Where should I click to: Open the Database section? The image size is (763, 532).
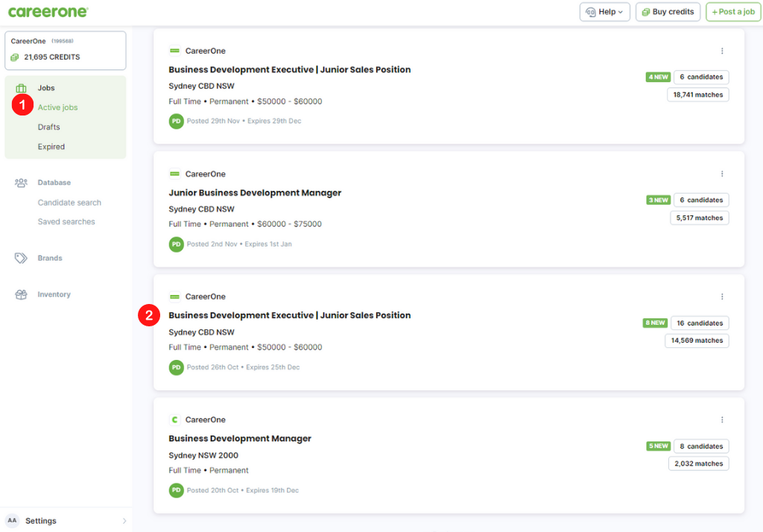coord(54,183)
